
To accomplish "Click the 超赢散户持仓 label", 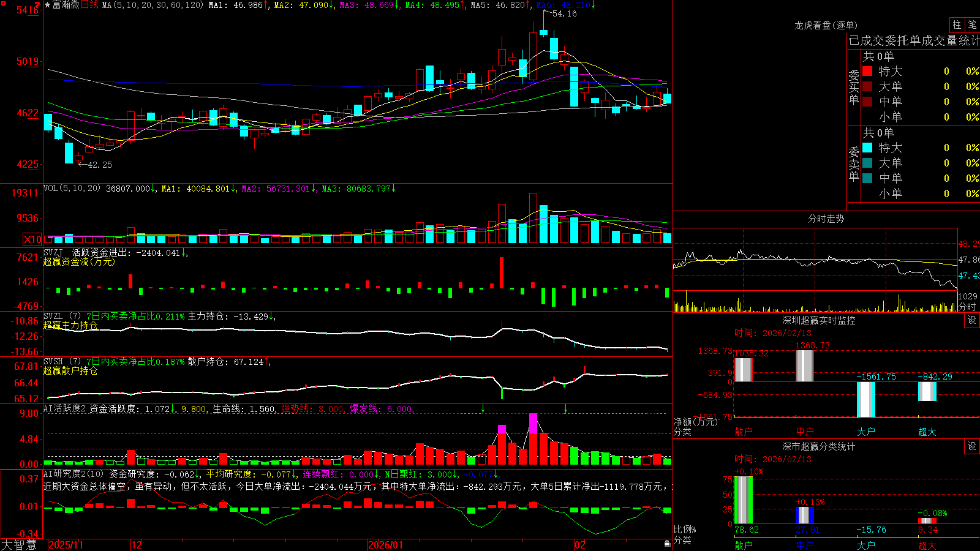I will pyautogui.click(x=70, y=370).
